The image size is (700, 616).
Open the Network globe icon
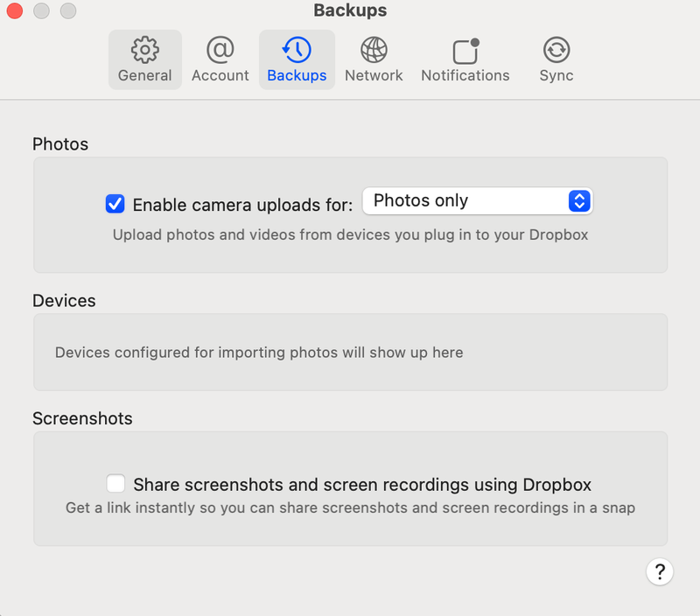coord(374,49)
